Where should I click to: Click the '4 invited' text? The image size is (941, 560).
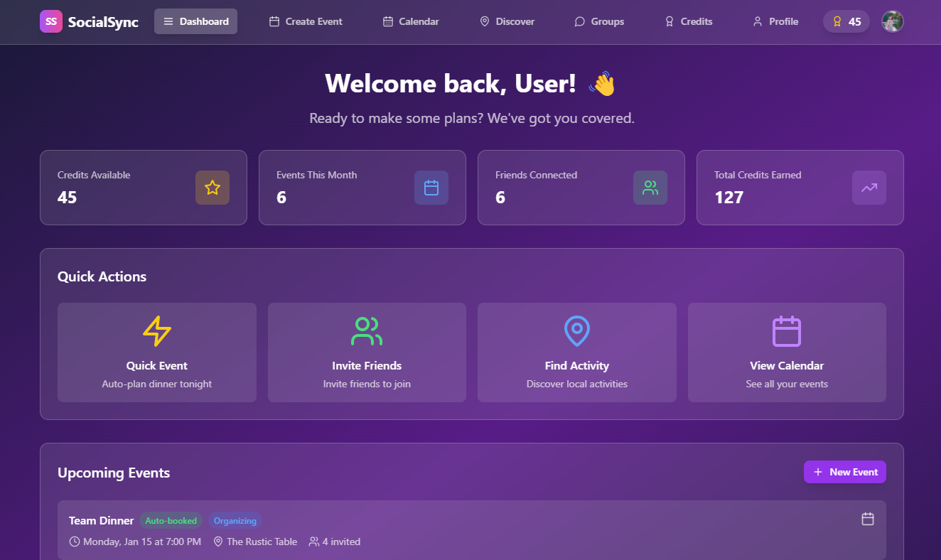coord(341,542)
